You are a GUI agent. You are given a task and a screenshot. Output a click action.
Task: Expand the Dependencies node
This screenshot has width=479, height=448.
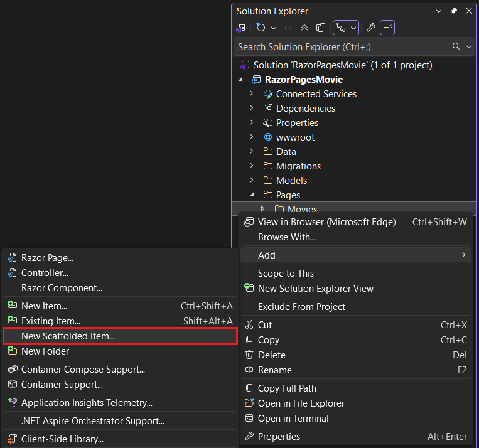[251, 108]
